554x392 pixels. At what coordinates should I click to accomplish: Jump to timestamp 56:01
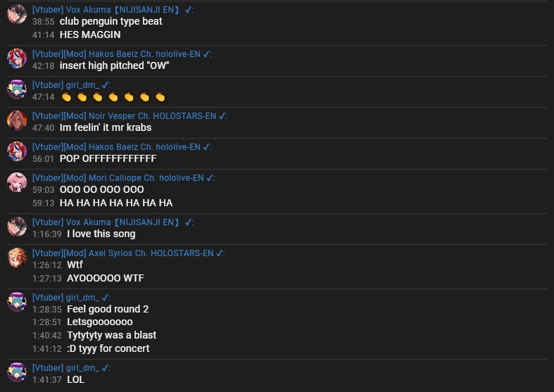point(43,159)
